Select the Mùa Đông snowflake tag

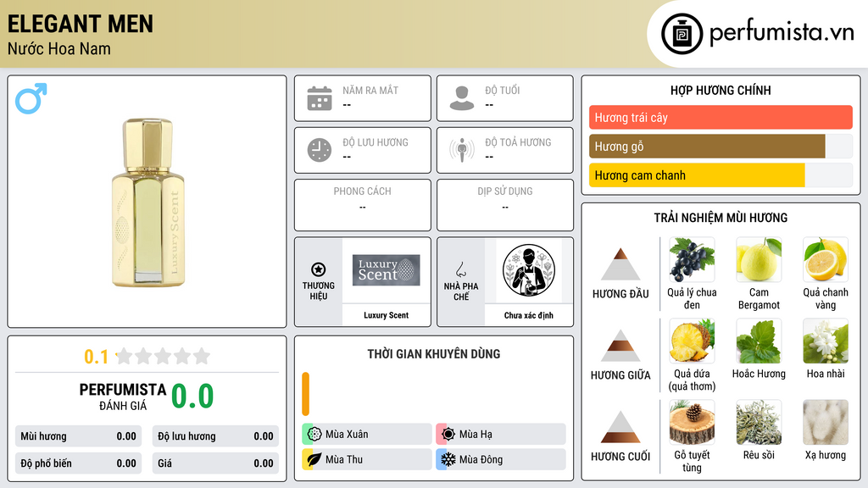501,459
